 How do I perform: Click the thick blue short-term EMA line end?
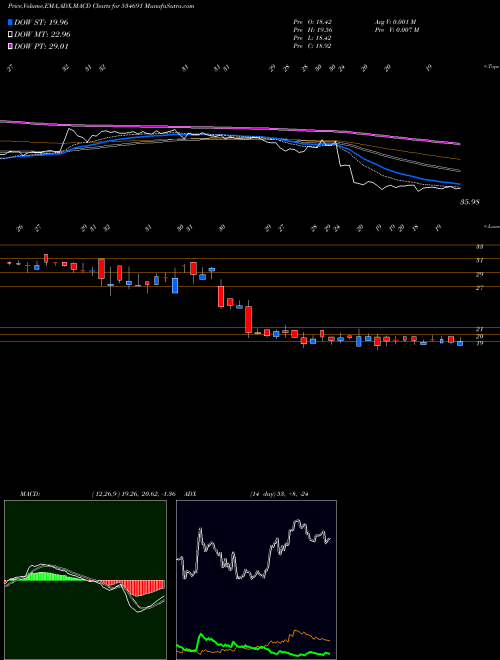tap(458, 184)
